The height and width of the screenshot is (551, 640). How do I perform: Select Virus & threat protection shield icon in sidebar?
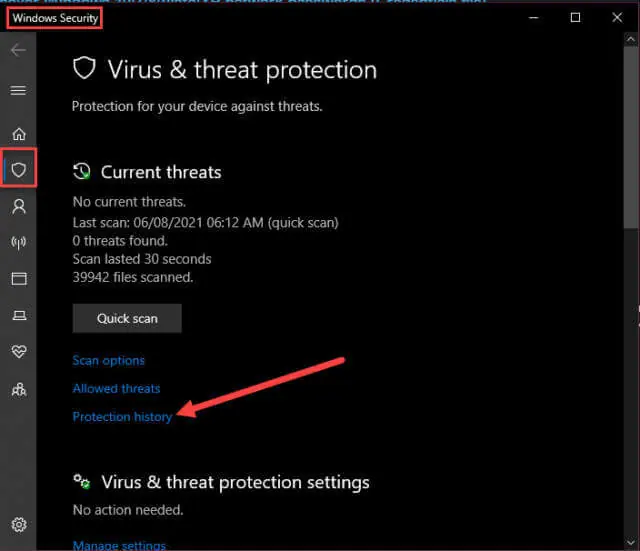click(x=19, y=169)
